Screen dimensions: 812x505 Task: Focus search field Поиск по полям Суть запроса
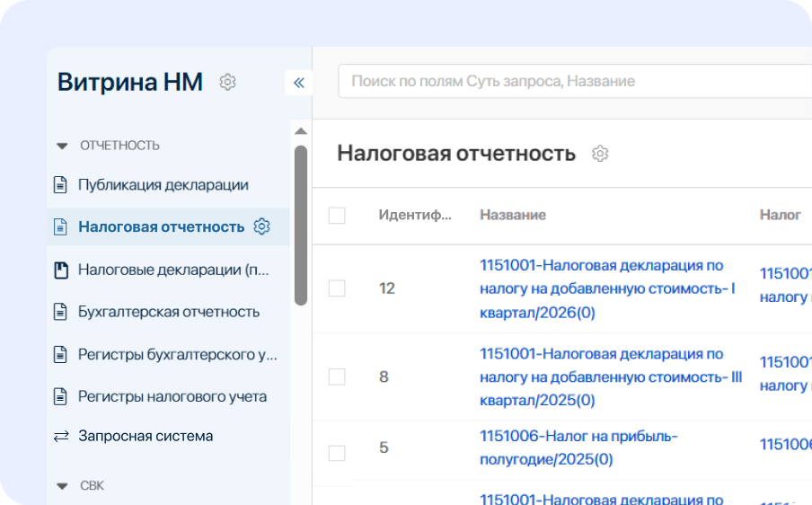coord(575,81)
